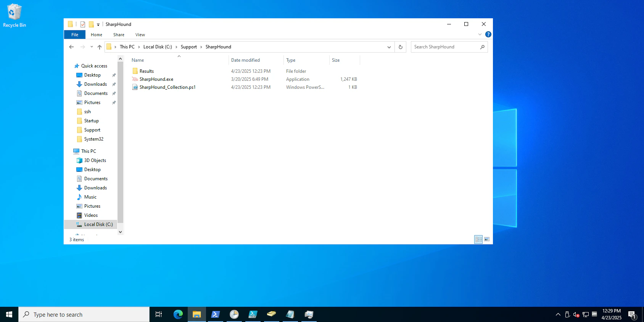Expand the ribbon with the chevron
Screen dimensions: 644x322
click(480, 34)
